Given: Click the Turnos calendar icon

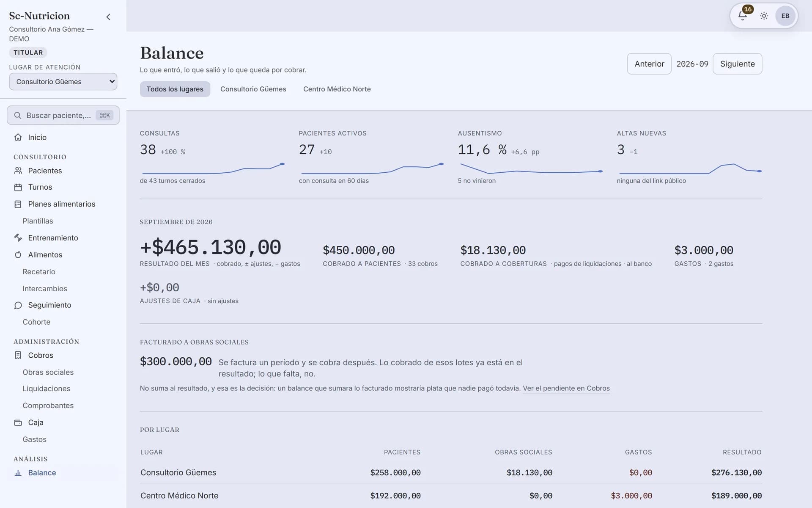Looking at the screenshot, I should (18, 187).
